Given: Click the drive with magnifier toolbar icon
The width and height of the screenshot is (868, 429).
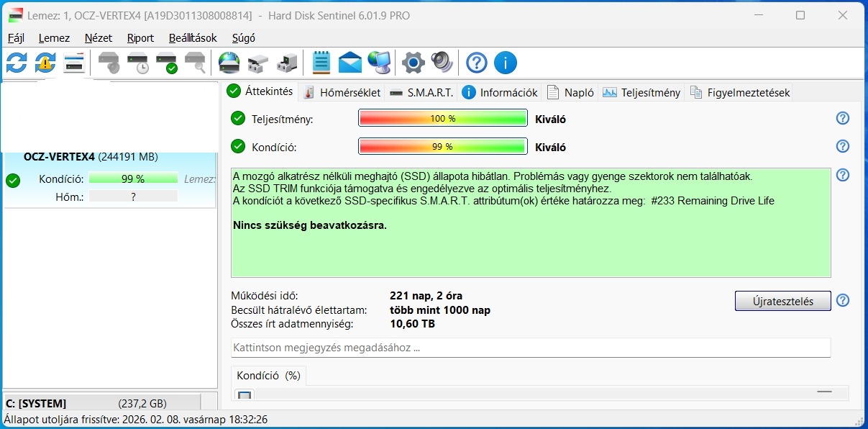Looking at the screenshot, I should 195,63.
